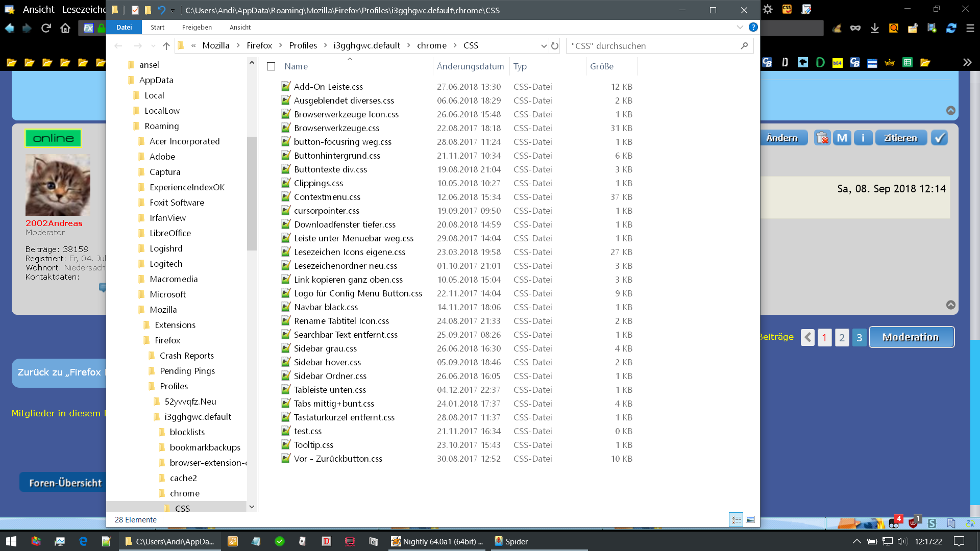Screen dimensions: 980x551
Task: Open Explorer help question mark icon
Action: click(x=753, y=27)
